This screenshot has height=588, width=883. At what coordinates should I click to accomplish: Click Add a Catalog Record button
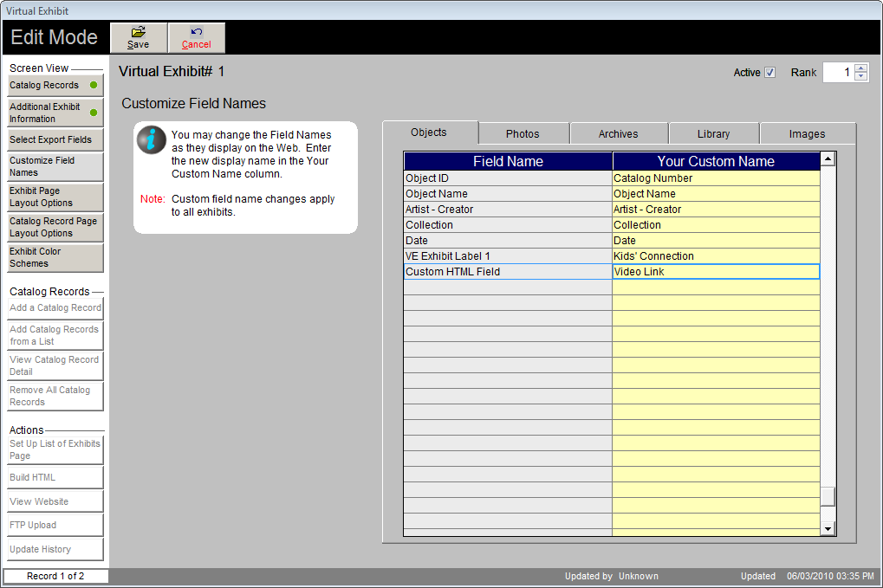pyautogui.click(x=55, y=307)
